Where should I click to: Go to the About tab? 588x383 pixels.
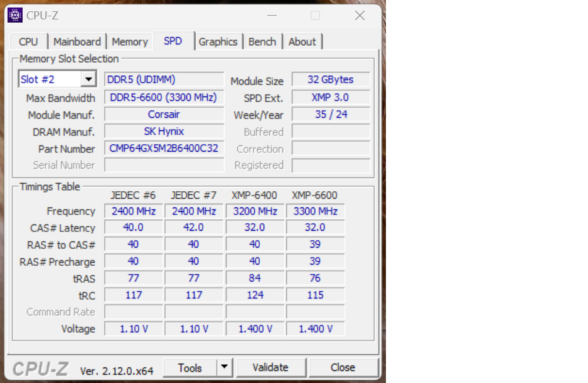point(302,41)
